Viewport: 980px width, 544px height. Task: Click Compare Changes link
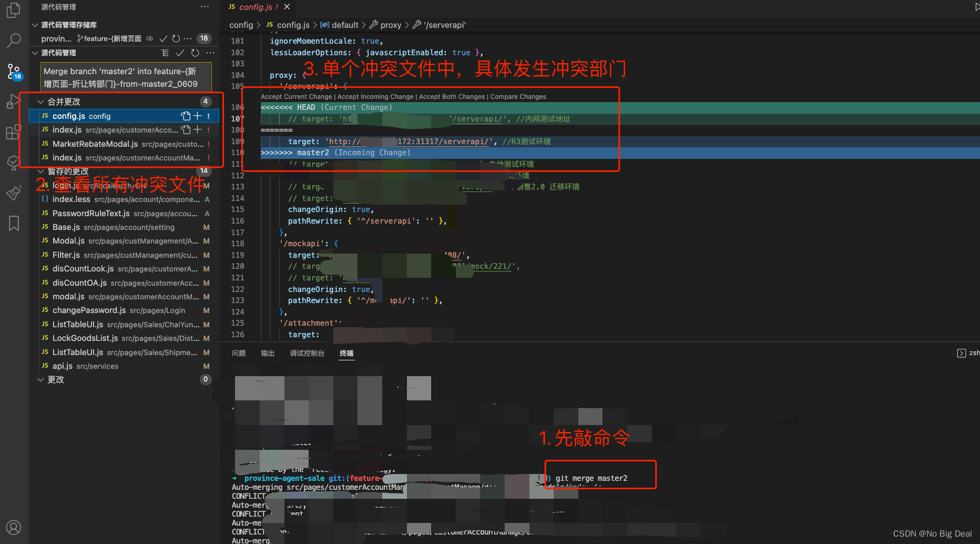pyautogui.click(x=518, y=97)
